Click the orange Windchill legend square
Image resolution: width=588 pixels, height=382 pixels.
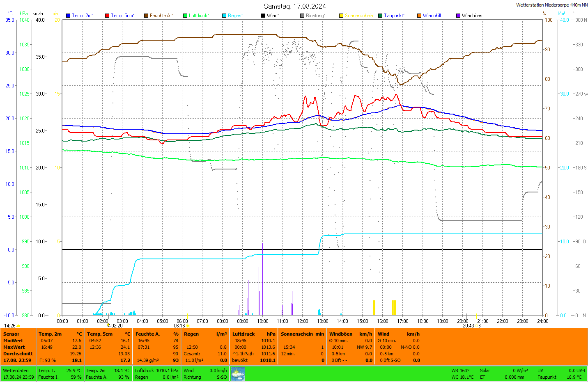click(x=419, y=16)
